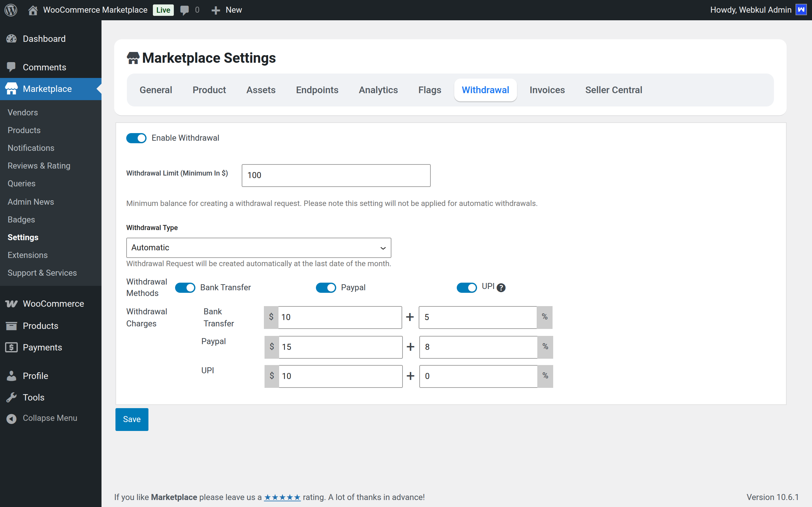Switch to the Analytics tab
This screenshot has width=812, height=507.
pyautogui.click(x=378, y=90)
